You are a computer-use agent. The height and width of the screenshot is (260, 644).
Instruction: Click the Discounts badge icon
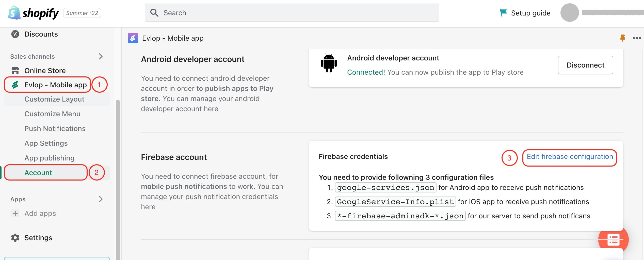point(15,34)
